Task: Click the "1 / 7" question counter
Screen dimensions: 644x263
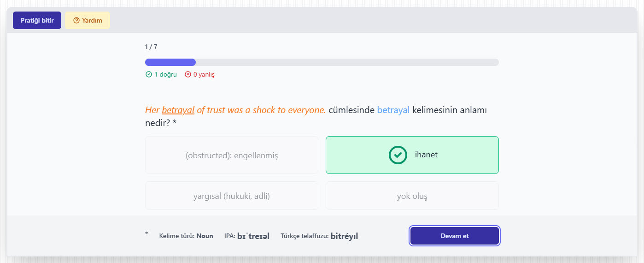Action: (x=151, y=47)
